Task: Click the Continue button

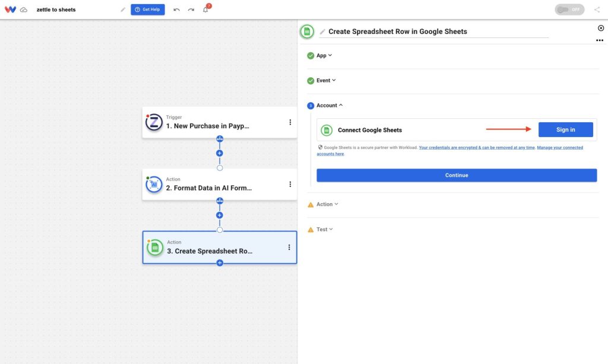Action: point(457,175)
